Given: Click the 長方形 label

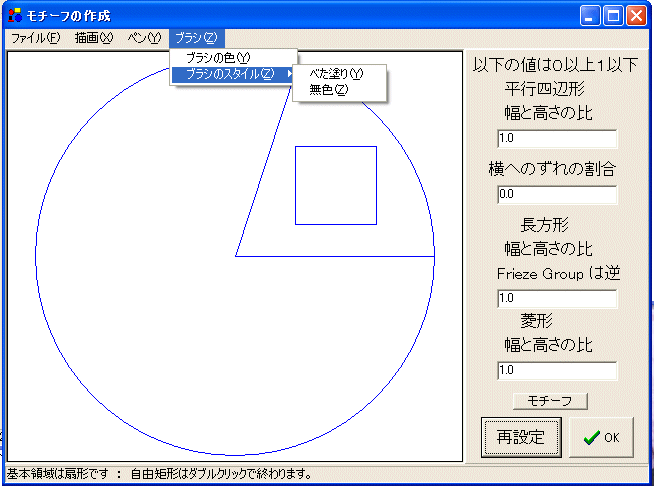Looking at the screenshot, I should coord(544,225).
